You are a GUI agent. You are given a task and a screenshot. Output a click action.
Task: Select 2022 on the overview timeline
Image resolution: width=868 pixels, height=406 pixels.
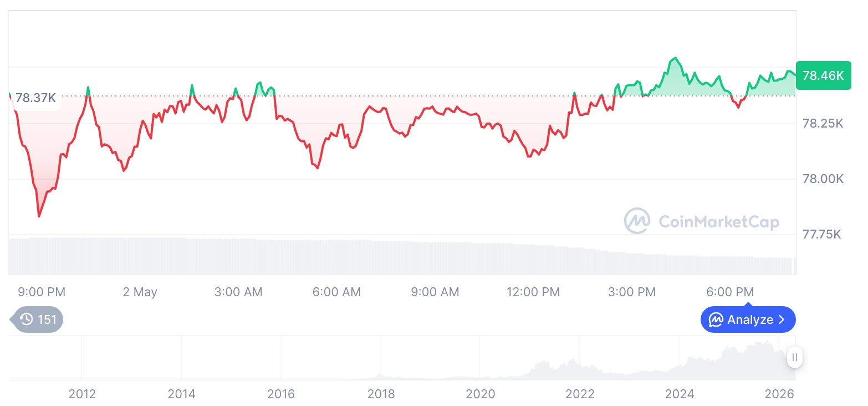580,394
